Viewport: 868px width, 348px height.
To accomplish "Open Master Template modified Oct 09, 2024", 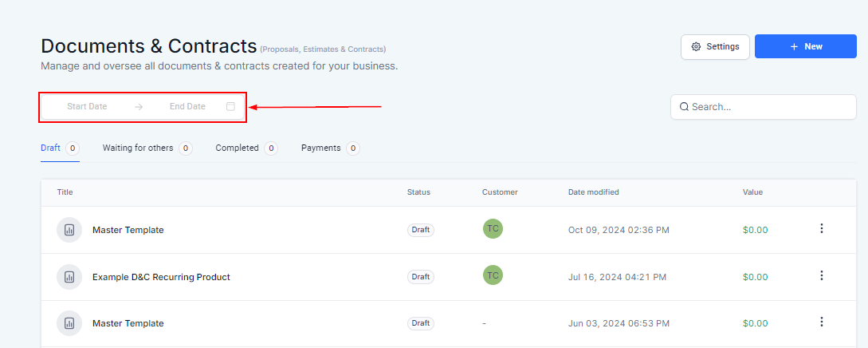I will (128, 230).
